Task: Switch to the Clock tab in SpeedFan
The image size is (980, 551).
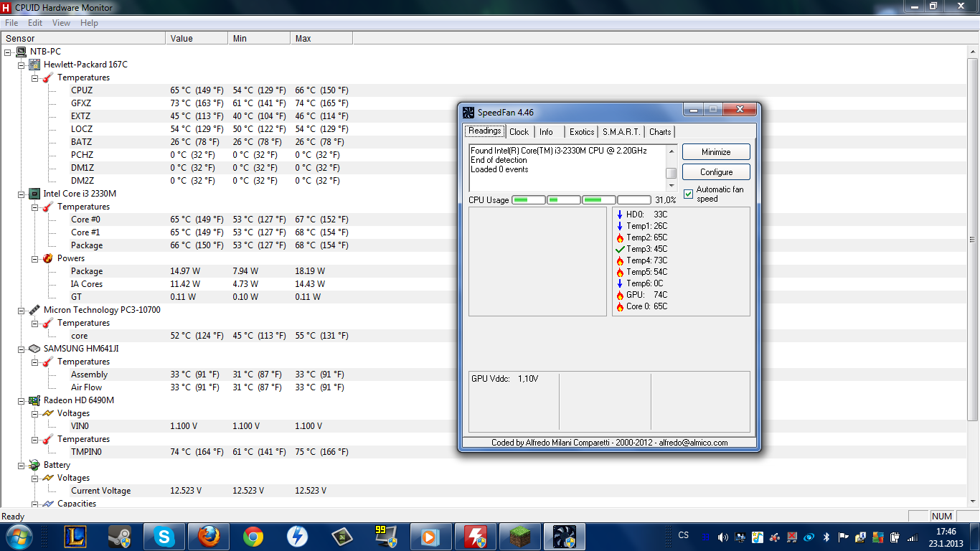Action: tap(519, 132)
